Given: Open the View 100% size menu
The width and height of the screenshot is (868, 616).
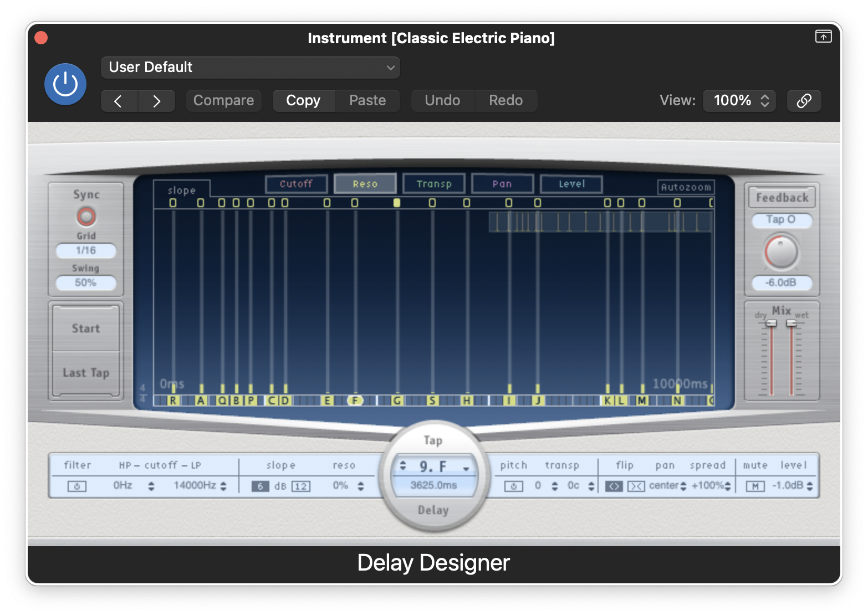Looking at the screenshot, I should point(739,101).
